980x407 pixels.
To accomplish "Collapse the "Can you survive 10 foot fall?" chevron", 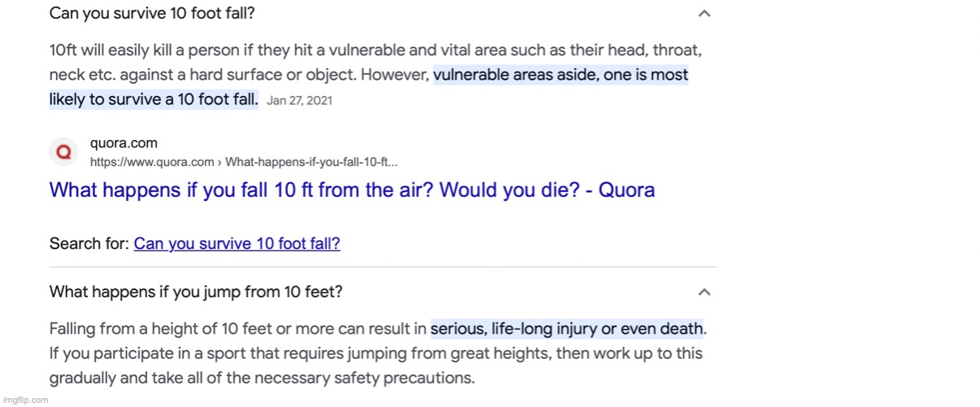I will coord(704,14).
